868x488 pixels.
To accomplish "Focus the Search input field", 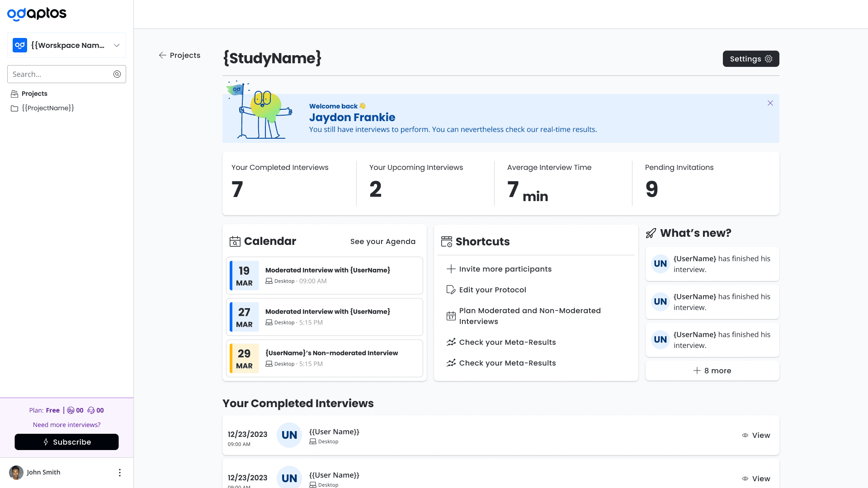I will click(x=66, y=74).
